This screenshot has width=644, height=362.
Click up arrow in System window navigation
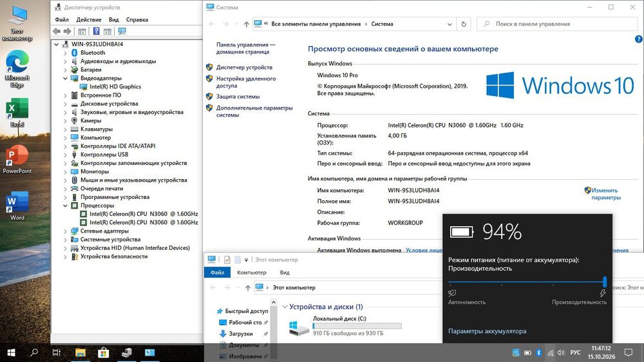pyautogui.click(x=247, y=24)
